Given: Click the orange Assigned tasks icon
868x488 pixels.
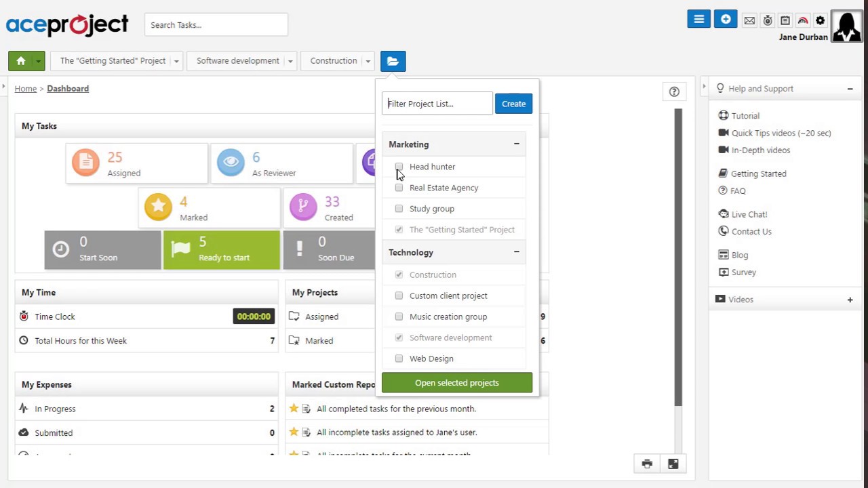Looking at the screenshot, I should [x=85, y=163].
